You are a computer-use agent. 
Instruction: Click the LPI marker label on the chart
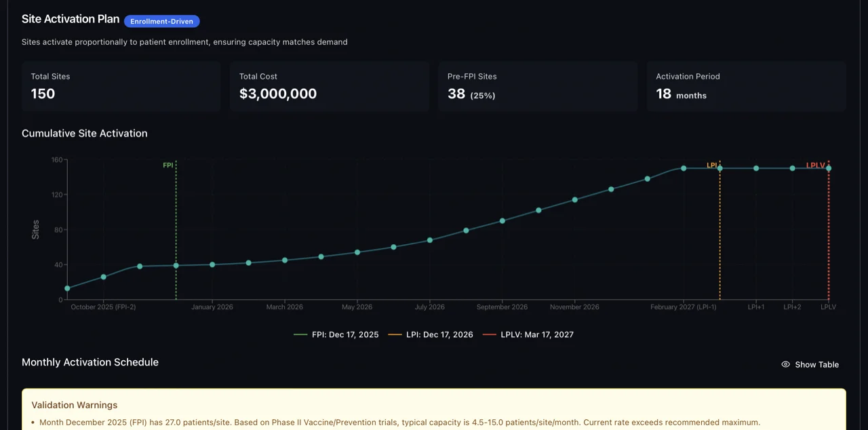pyautogui.click(x=712, y=165)
